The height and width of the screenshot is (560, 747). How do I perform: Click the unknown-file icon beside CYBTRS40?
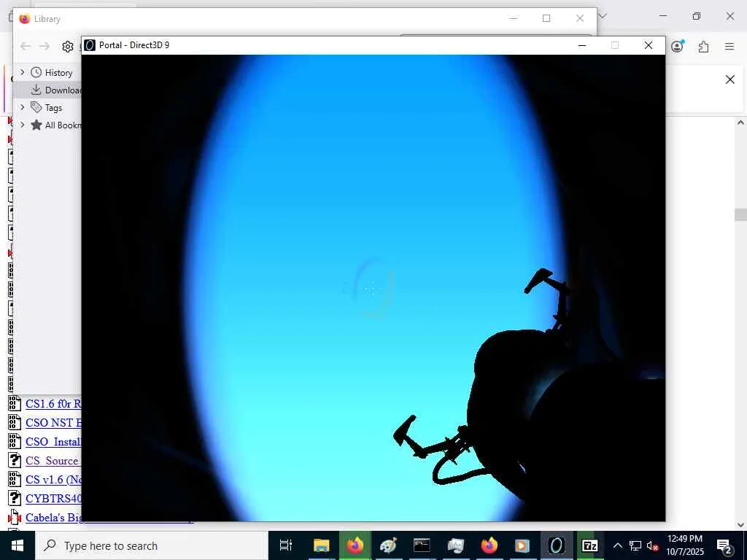(15, 498)
